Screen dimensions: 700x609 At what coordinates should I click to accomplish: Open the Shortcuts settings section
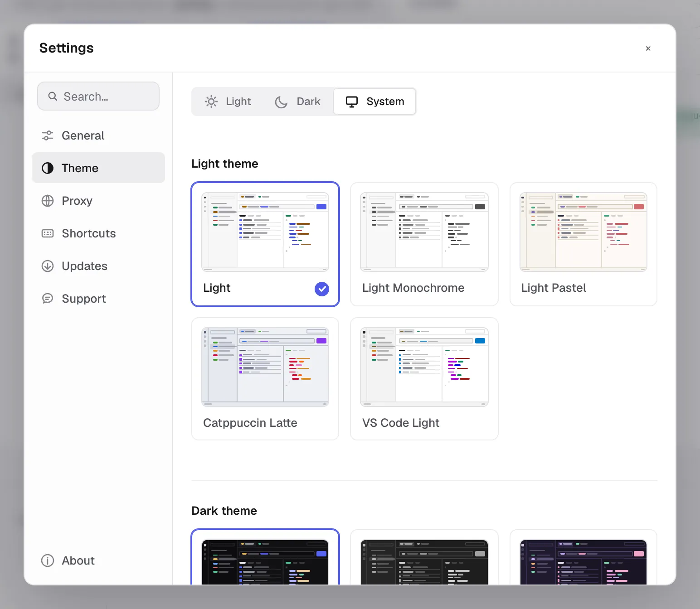click(x=98, y=233)
